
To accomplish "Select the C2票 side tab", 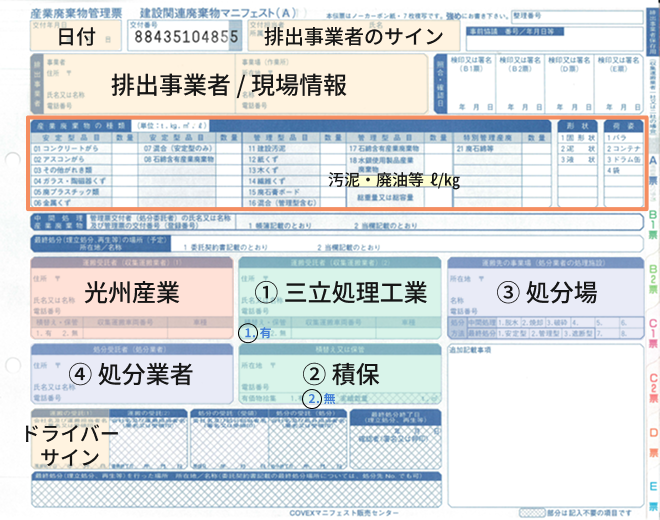I will point(653,387).
